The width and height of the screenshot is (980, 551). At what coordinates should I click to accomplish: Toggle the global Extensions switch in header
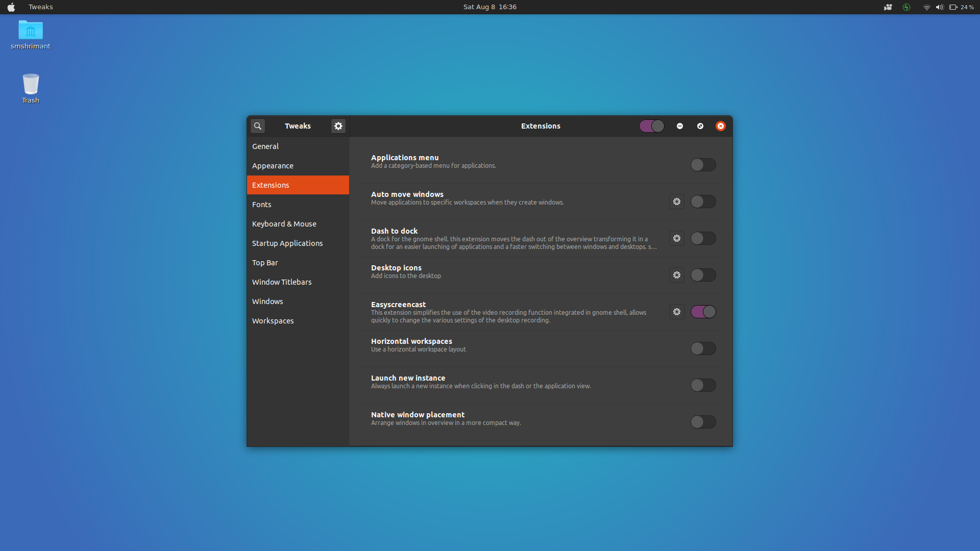tap(652, 126)
